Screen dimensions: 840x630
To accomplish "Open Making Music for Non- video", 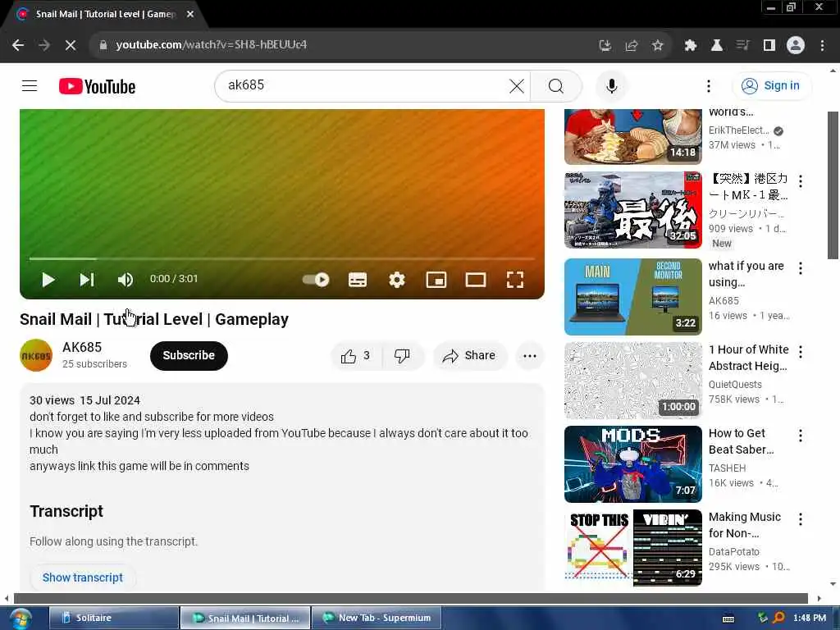I will [x=632, y=547].
